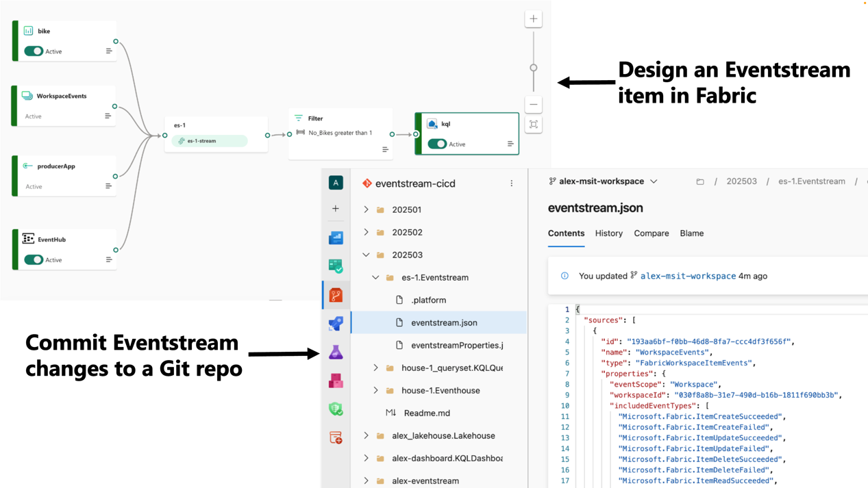Switch to the Contents tab

[x=566, y=233]
